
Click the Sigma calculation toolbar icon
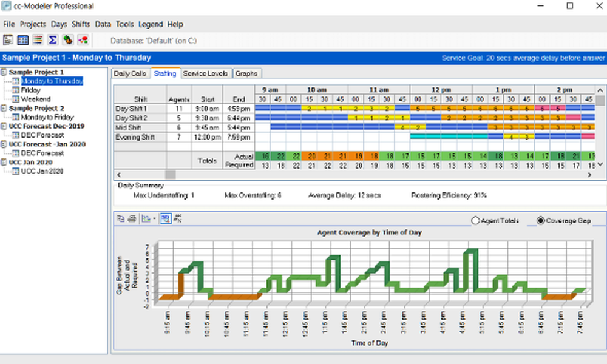[53, 41]
